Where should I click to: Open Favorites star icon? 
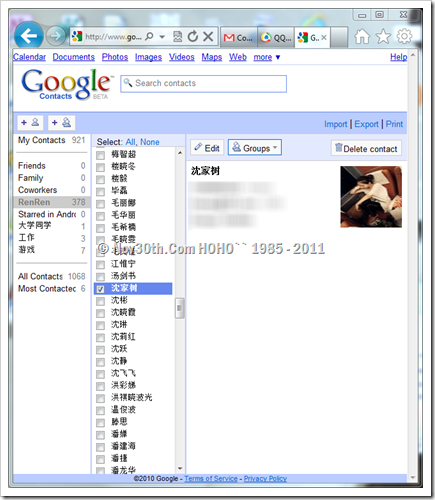(x=383, y=36)
